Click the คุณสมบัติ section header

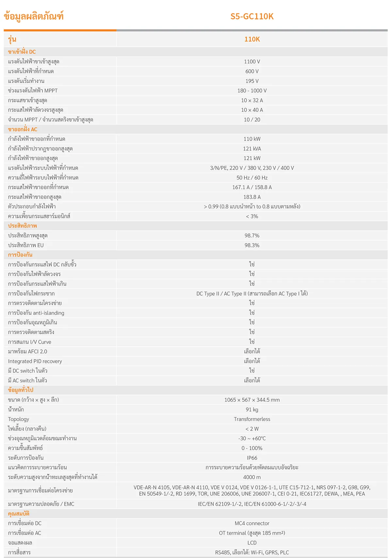tap(19, 514)
